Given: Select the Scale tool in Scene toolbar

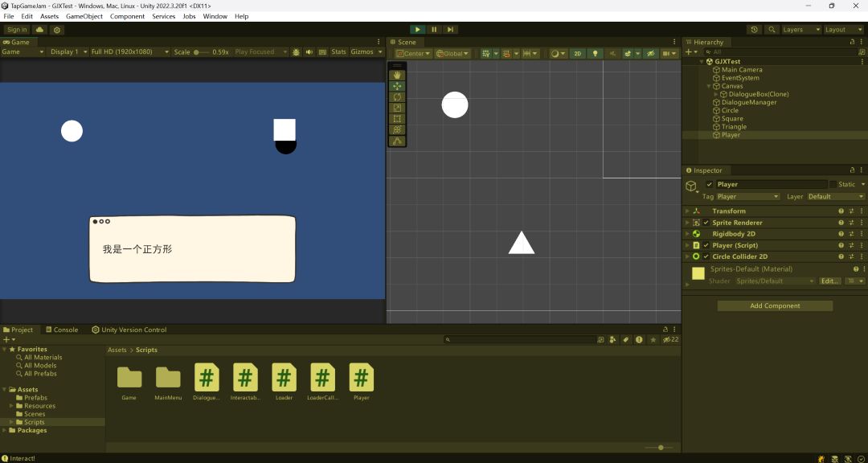Looking at the screenshot, I should click(397, 108).
